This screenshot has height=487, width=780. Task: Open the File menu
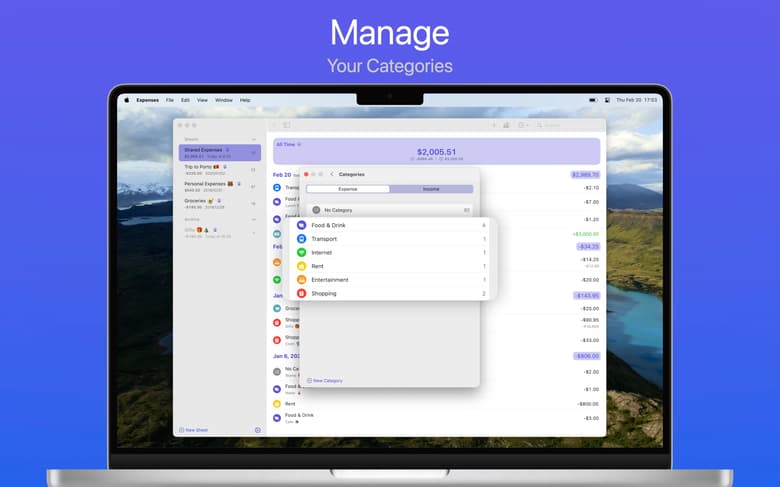170,100
